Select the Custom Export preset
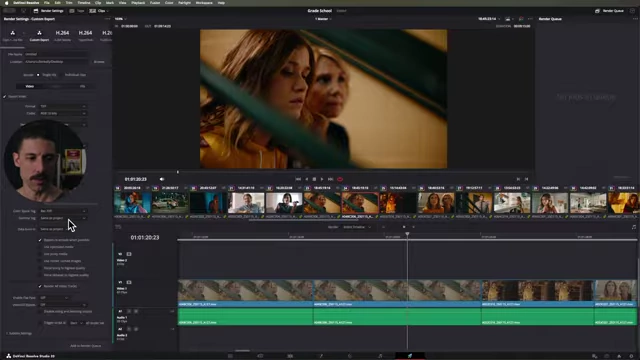The image size is (640, 360). tap(39, 36)
